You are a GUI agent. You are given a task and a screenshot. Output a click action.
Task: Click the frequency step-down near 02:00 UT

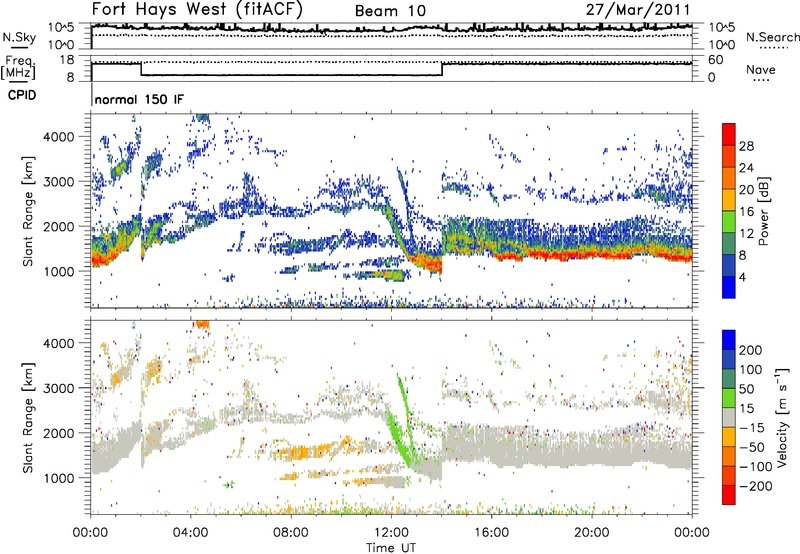click(141, 69)
